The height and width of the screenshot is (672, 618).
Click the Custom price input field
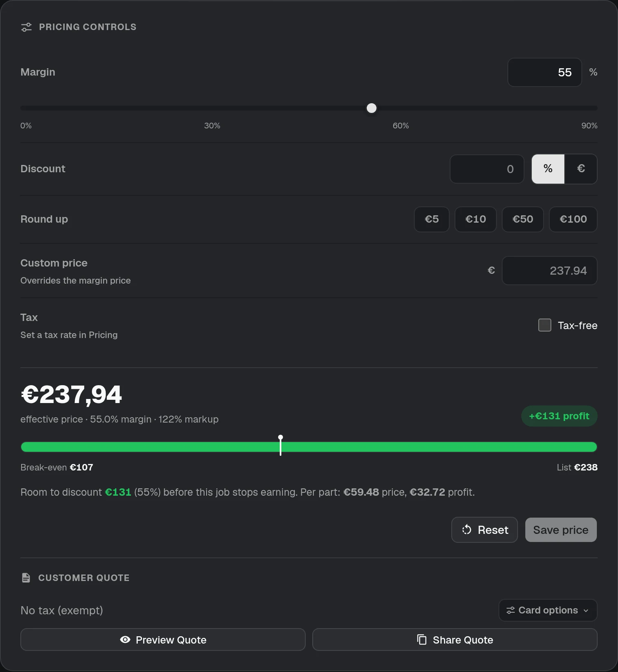pos(550,271)
